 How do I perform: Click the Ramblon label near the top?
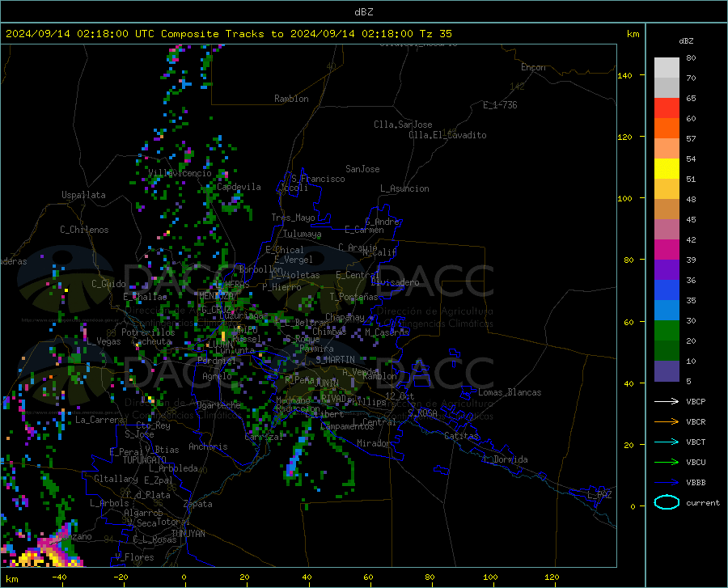coord(291,99)
